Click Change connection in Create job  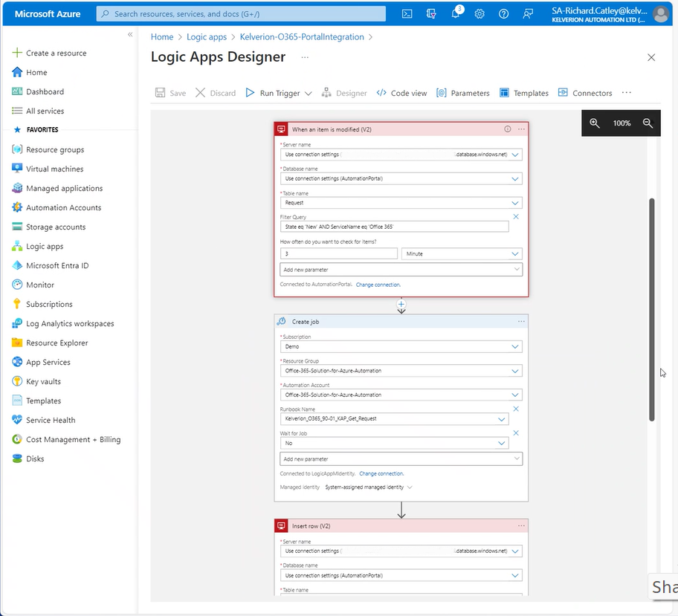[381, 473]
